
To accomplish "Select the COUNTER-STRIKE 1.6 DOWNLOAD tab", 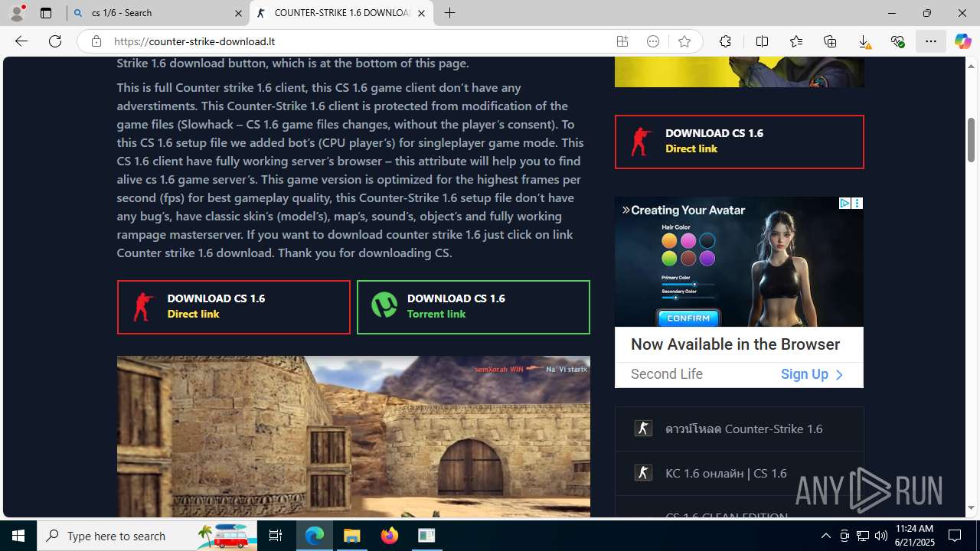I will coord(341,13).
